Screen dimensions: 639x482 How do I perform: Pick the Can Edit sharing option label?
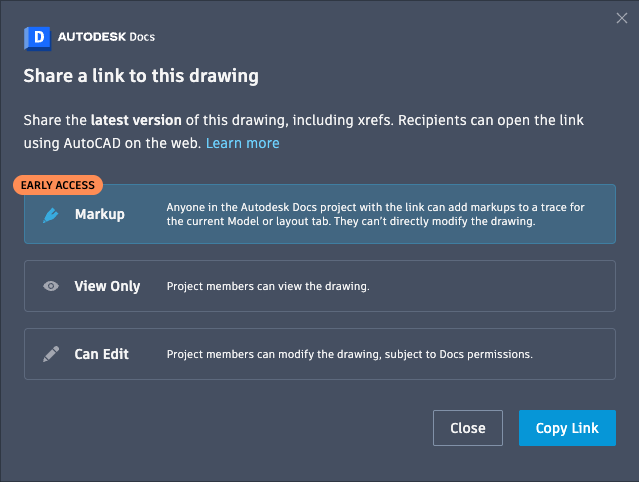pyautogui.click(x=101, y=354)
